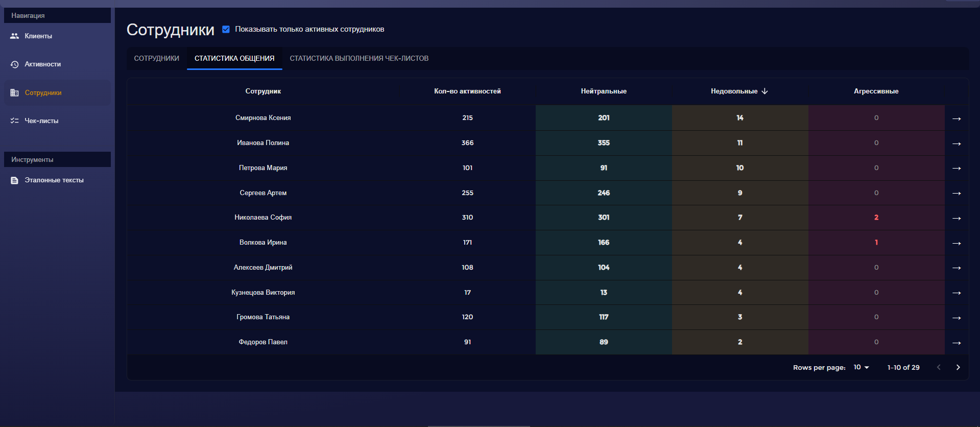
Task: Click the Чек-листы checklist icon
Action: [x=14, y=121]
